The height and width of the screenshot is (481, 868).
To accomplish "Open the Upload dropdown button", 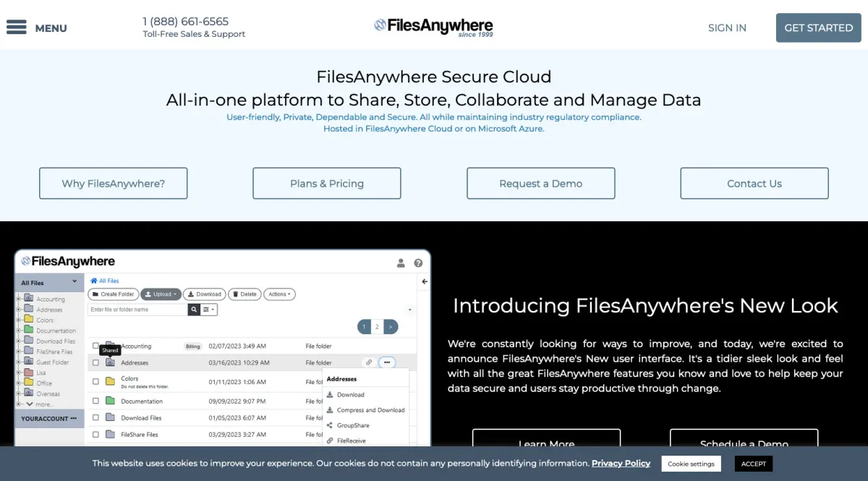I will pyautogui.click(x=160, y=294).
